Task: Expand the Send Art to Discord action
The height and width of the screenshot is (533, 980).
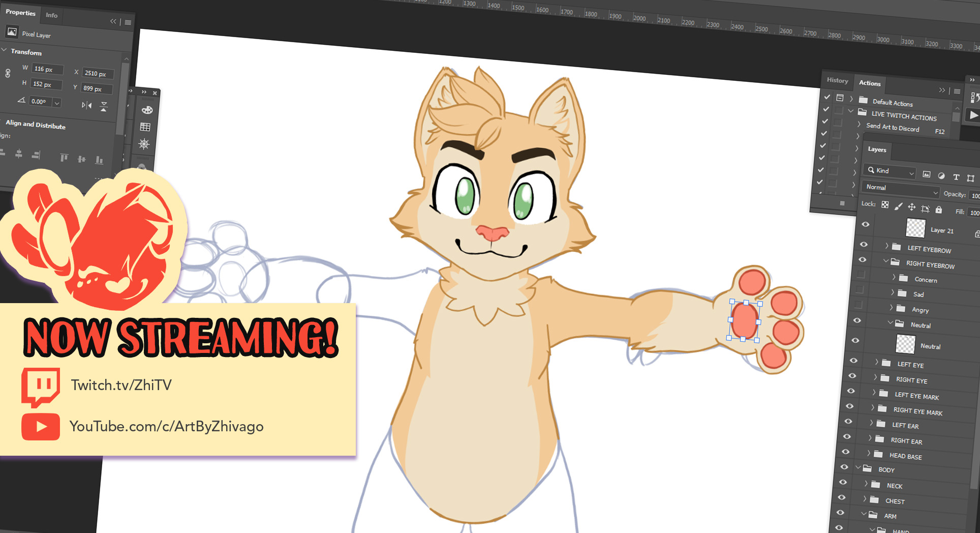Action: pyautogui.click(x=859, y=124)
